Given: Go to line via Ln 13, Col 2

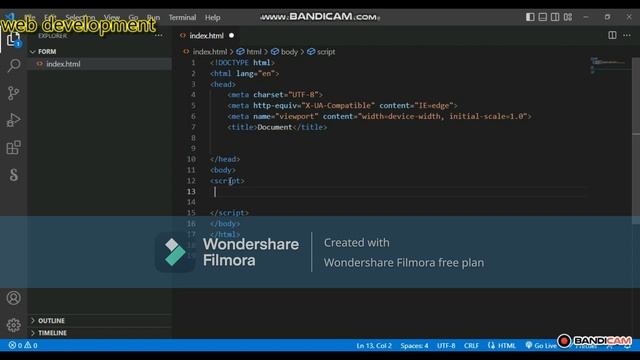Looking at the screenshot, I should [374, 345].
